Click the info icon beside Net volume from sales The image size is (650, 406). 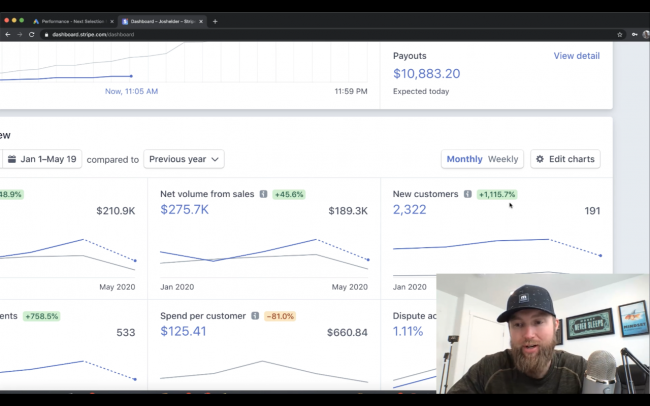coord(264,194)
